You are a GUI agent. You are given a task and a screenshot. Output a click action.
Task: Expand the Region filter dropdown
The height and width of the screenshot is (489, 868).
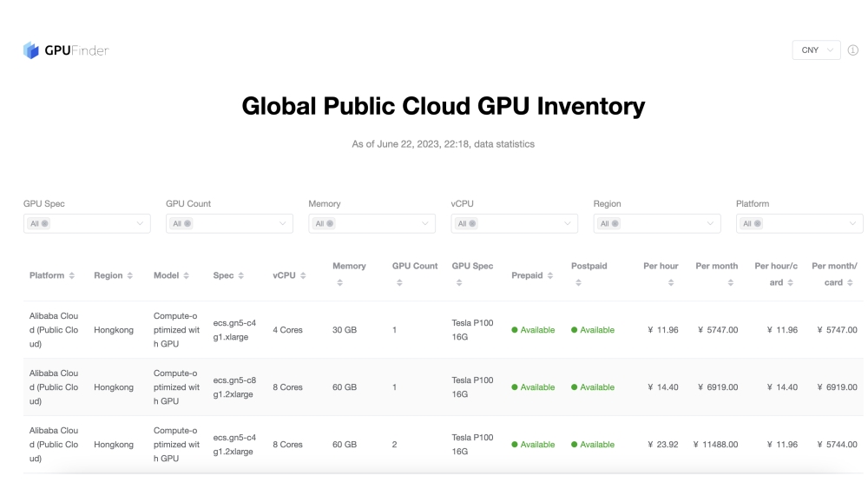pos(657,224)
